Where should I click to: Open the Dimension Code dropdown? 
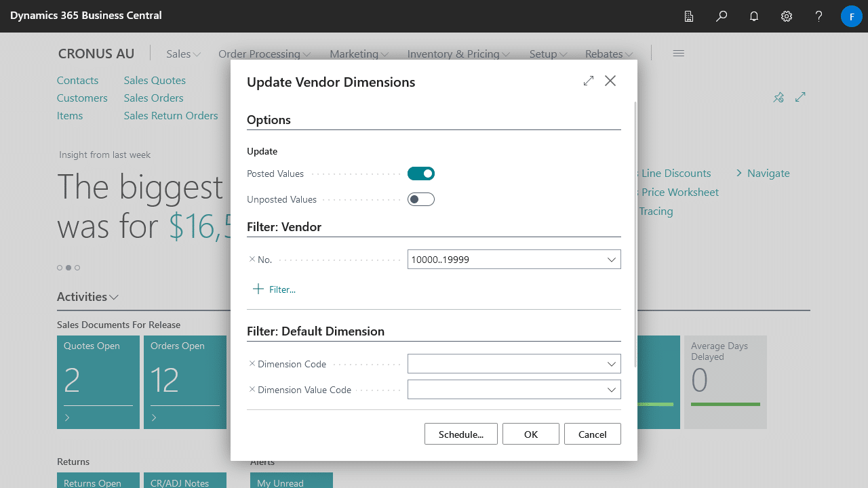(x=611, y=363)
